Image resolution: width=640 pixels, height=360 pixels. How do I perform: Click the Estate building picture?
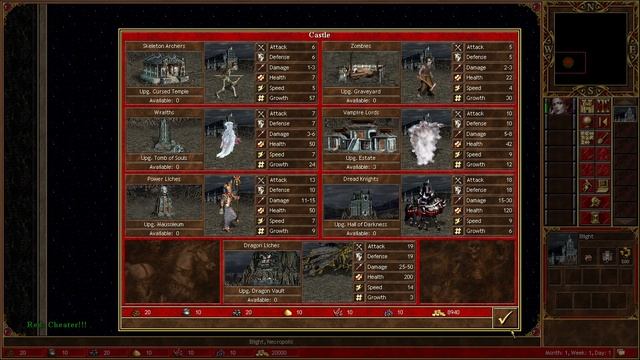(361, 135)
